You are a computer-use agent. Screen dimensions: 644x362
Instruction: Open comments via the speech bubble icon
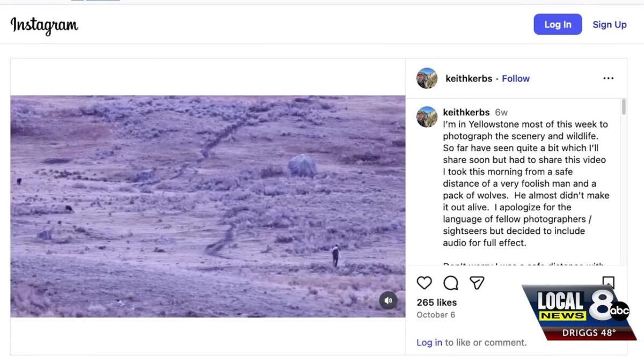[x=450, y=283]
